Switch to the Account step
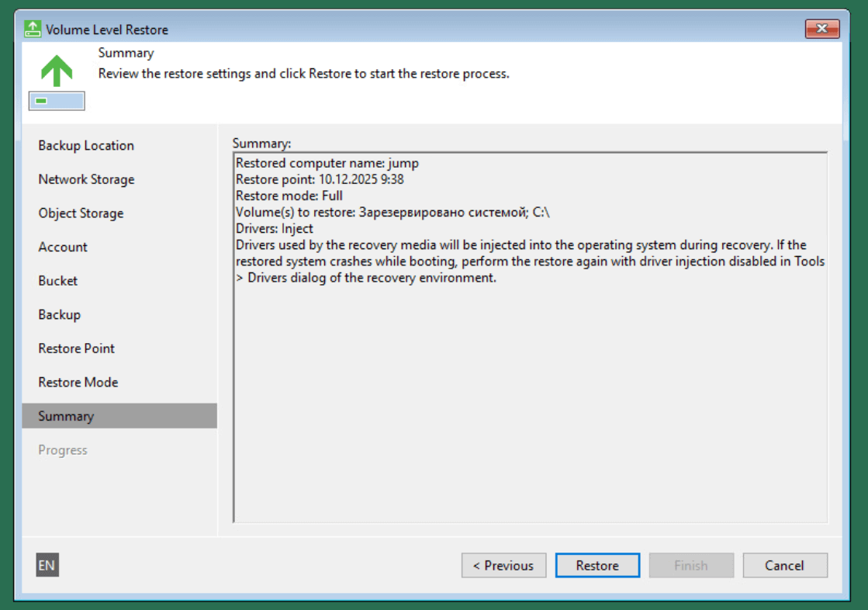This screenshot has height=610, width=868. [x=63, y=247]
